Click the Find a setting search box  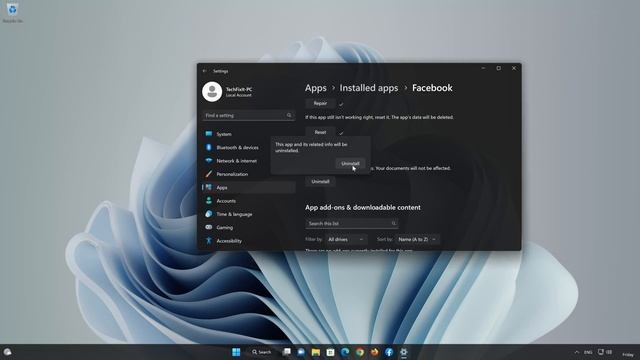249,116
